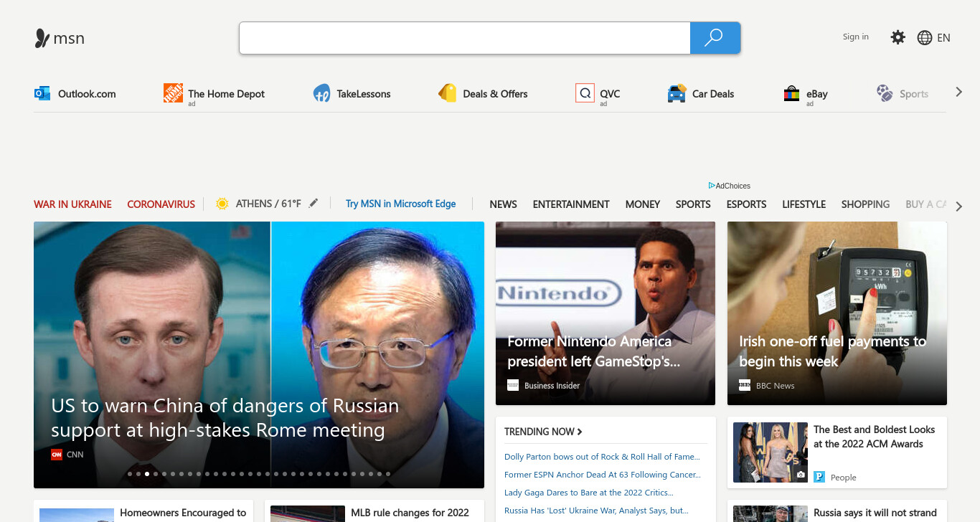Screen dimensions: 980x522
Task: Open the NEWS tab
Action: click(503, 204)
